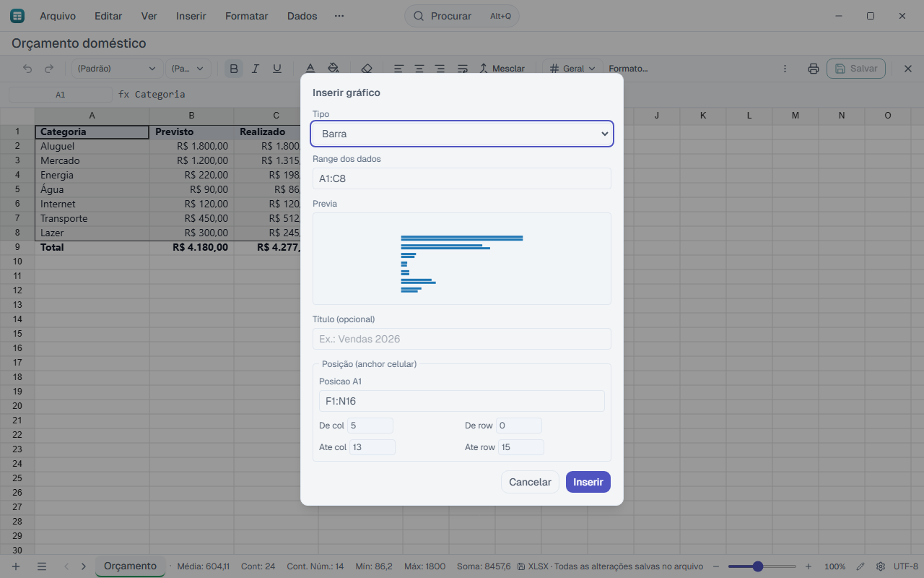The image size is (924, 578).
Task: Show more menus via the ellipsis
Action: tap(339, 16)
